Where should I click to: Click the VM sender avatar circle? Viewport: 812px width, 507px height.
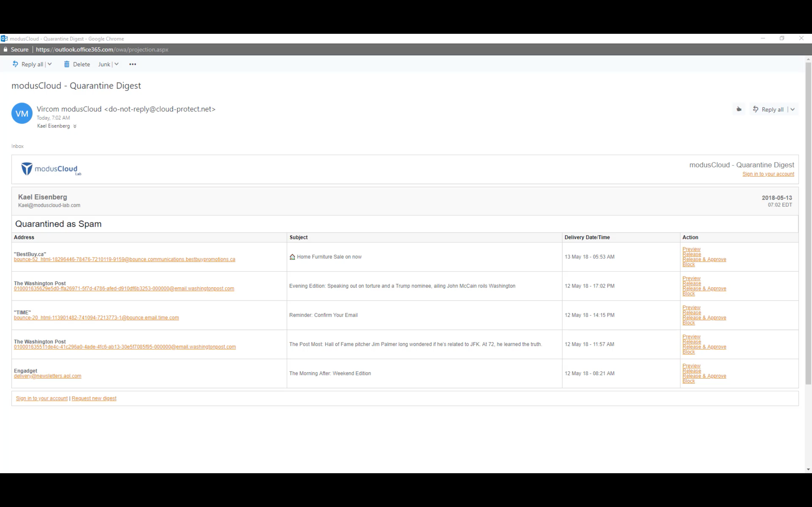(x=22, y=113)
